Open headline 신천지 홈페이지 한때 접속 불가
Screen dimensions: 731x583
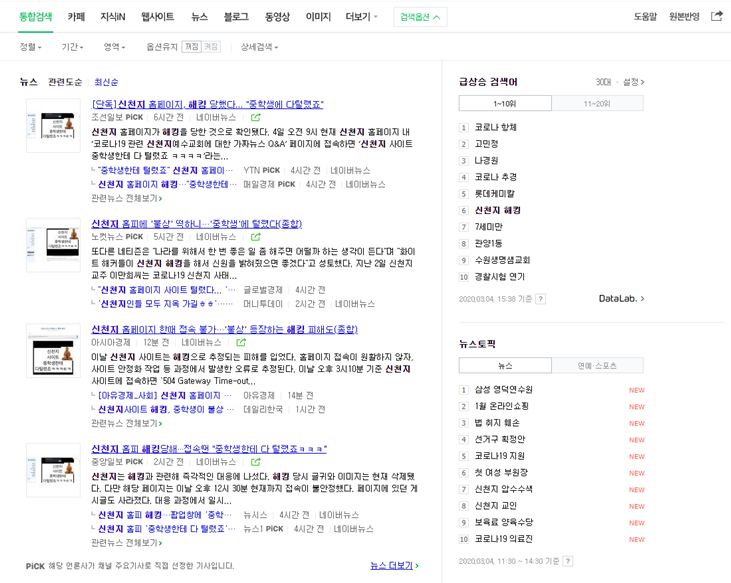(x=225, y=329)
